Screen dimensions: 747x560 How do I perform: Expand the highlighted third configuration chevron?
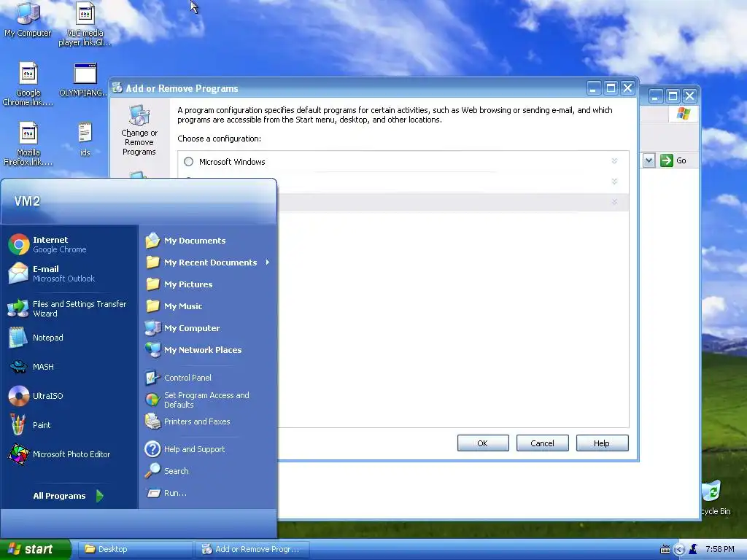click(614, 202)
